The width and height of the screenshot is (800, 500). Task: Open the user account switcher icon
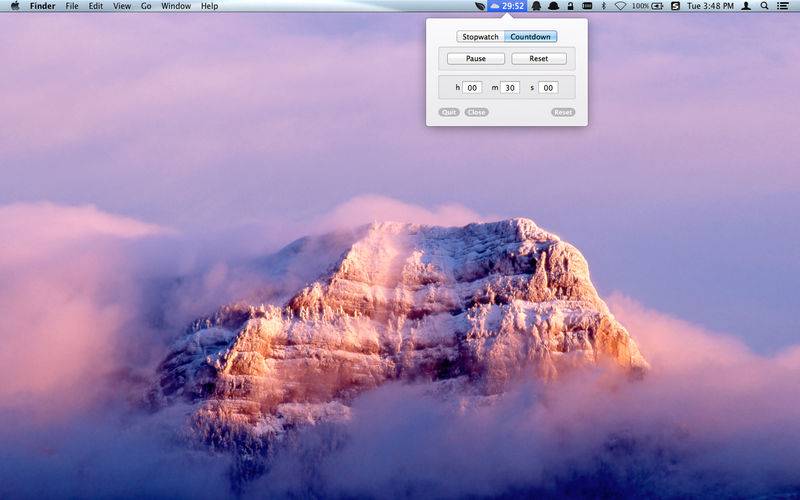[746, 6]
